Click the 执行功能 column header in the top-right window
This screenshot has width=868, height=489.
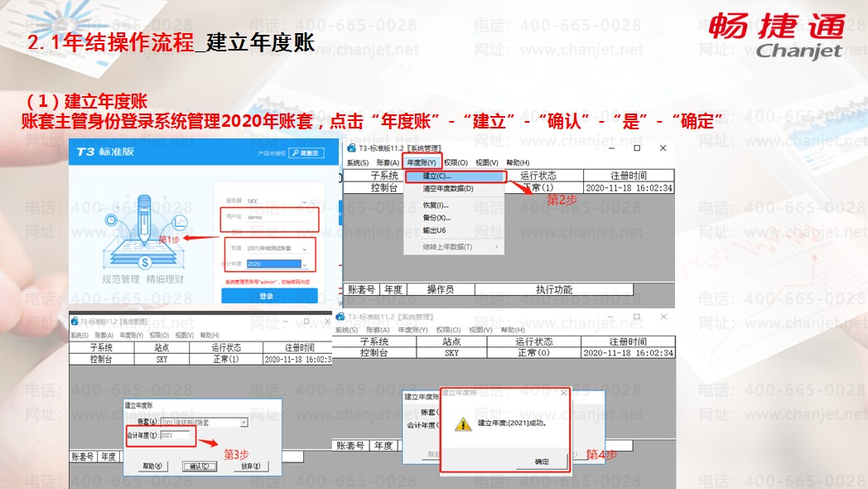point(553,289)
